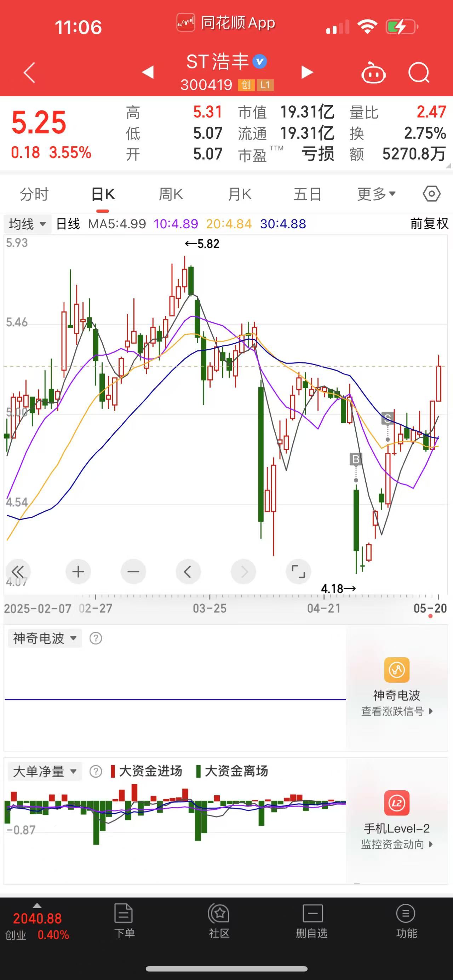Tap the stock code 300419

(206, 85)
